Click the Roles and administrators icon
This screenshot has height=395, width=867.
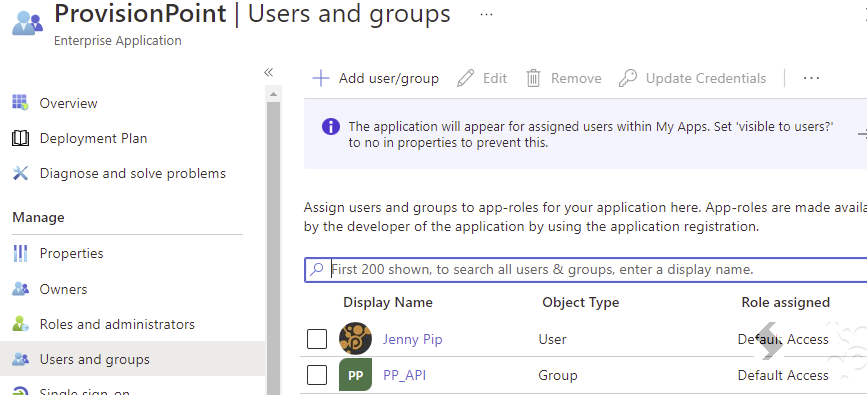(x=20, y=324)
